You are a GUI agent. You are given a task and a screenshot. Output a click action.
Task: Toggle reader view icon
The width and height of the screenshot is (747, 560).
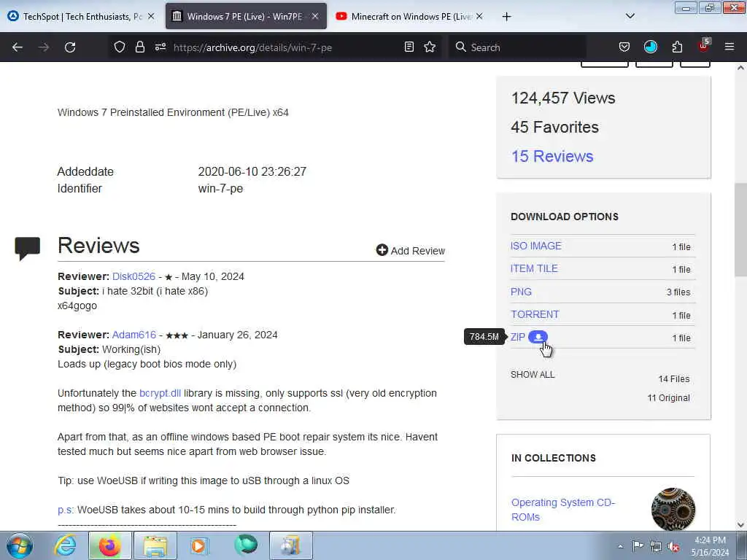(x=409, y=47)
